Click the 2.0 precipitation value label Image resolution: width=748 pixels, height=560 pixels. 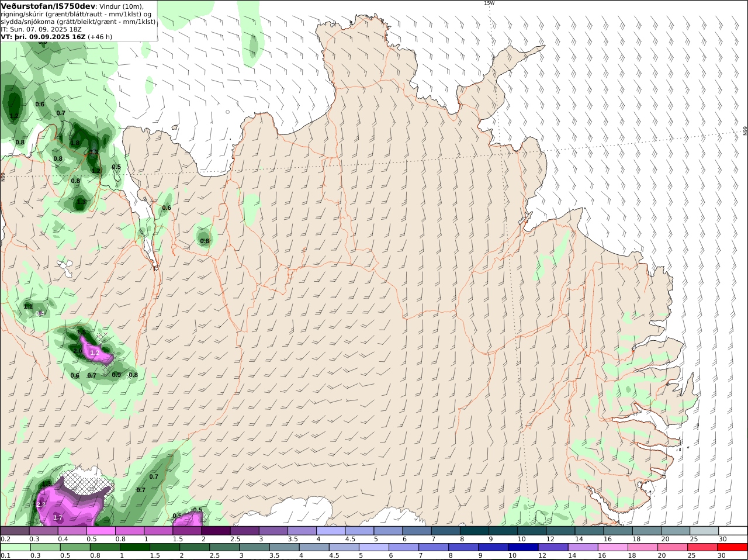point(77,351)
